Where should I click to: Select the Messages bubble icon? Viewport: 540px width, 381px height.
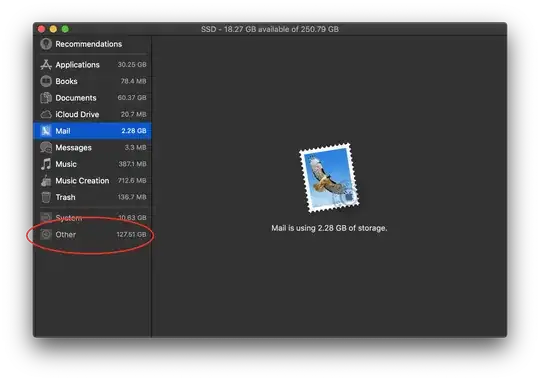46,147
